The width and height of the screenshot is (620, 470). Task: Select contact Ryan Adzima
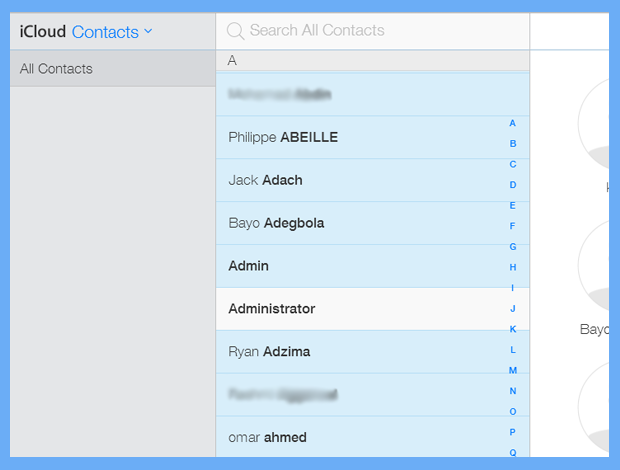(268, 352)
